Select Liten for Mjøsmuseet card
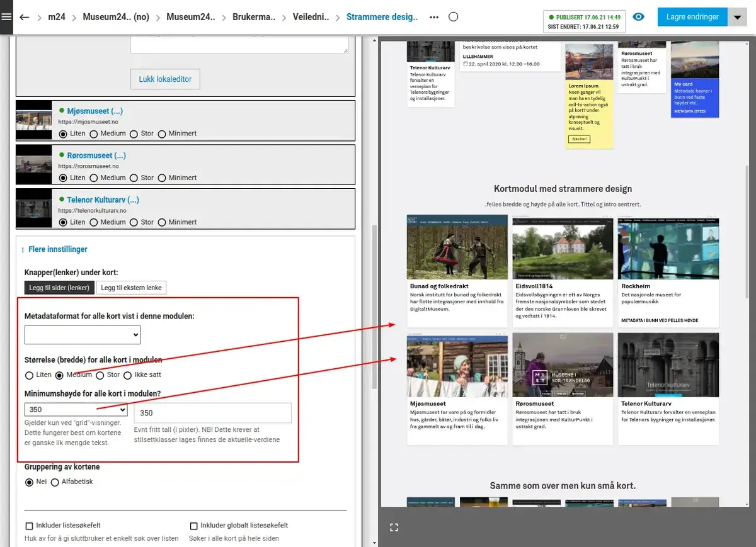Screen dimensions: 756x547 point(63,134)
